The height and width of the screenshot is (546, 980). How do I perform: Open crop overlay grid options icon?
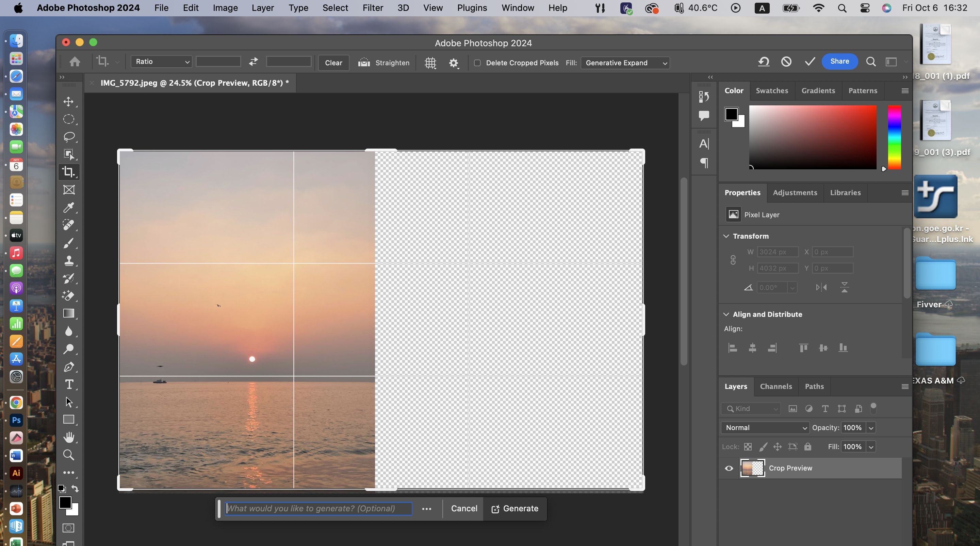[x=430, y=63]
